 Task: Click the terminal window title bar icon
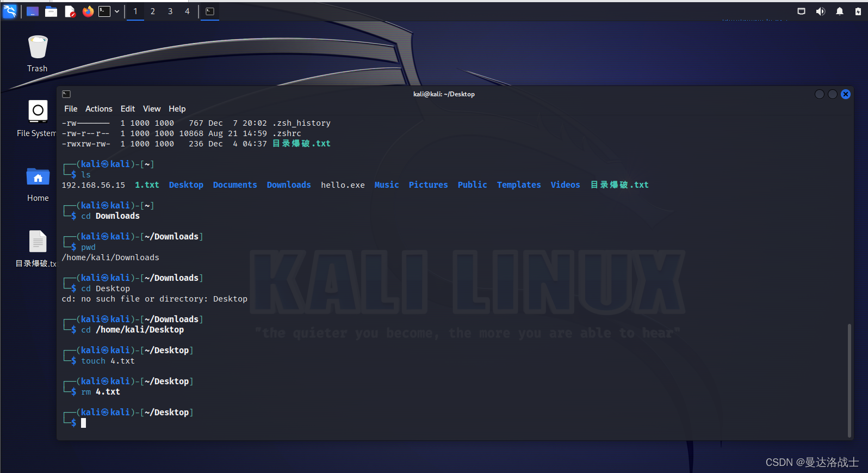coord(66,94)
